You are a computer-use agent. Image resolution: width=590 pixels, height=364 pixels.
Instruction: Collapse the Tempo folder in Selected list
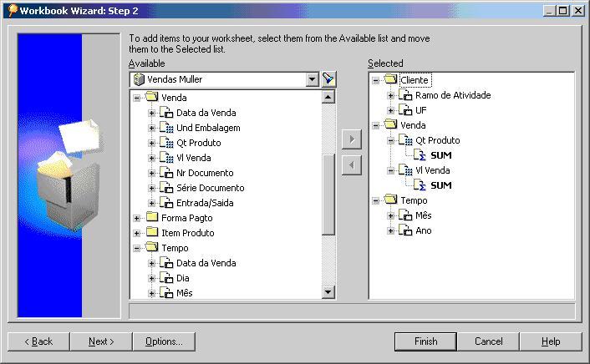pyautogui.click(x=375, y=200)
